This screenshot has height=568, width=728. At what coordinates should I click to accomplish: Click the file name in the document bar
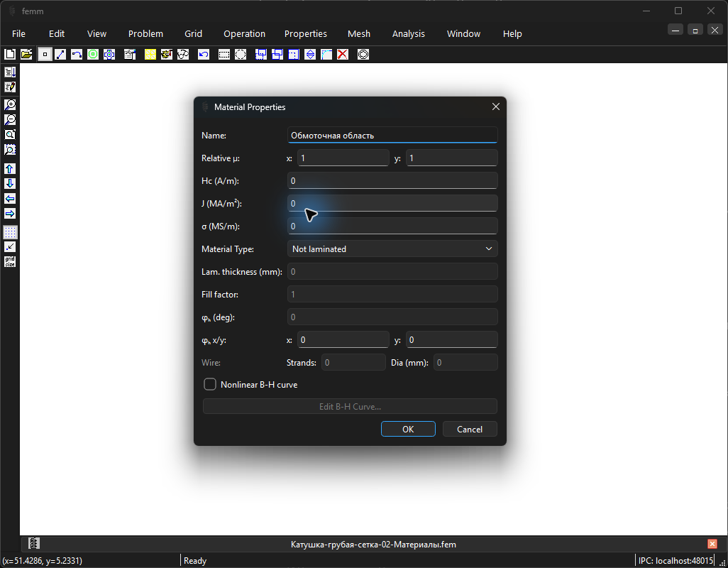[x=373, y=545]
